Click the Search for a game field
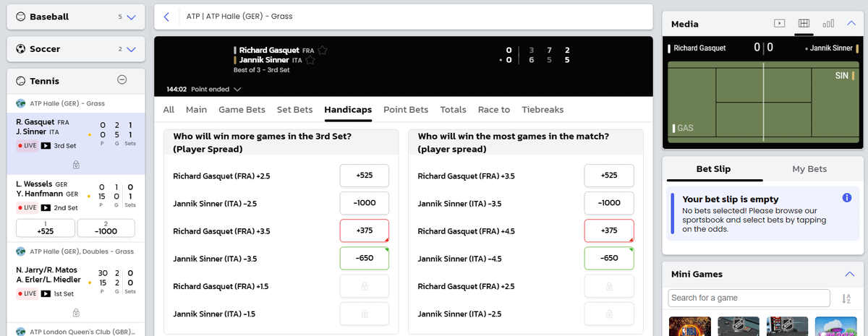 (749, 298)
